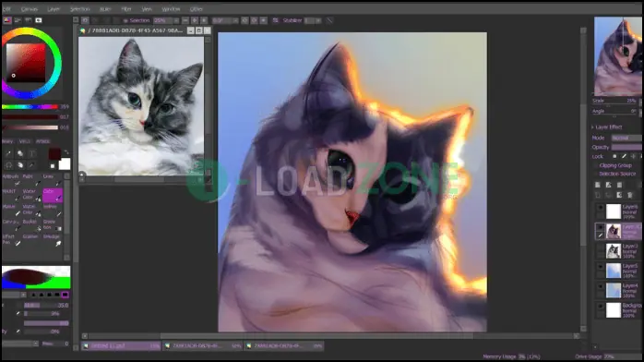The image size is (644, 362).
Task: Open the Canvas menu
Action: (30, 8)
